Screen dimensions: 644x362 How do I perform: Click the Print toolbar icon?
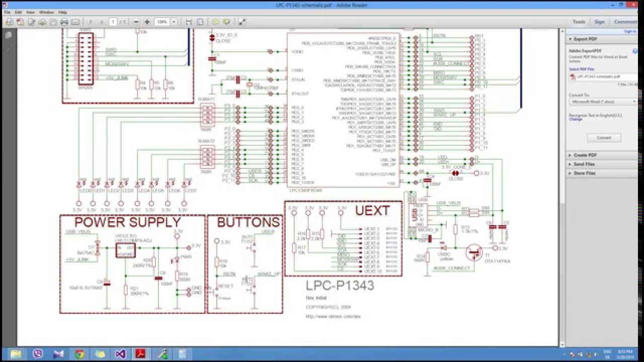(x=64, y=22)
